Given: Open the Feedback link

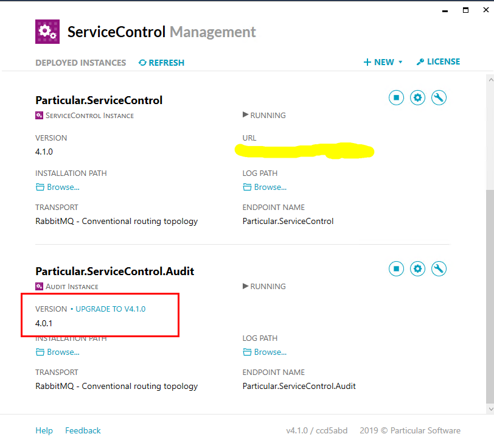Looking at the screenshot, I should point(83,431).
